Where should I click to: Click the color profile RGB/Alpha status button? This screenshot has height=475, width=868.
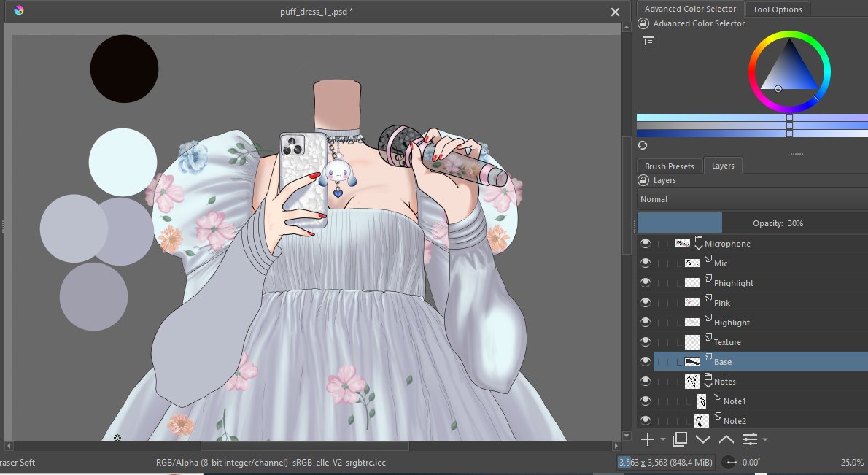[271, 463]
